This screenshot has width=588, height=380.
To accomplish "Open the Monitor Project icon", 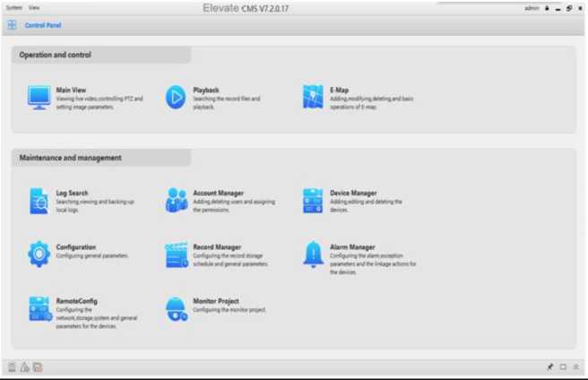I will (x=176, y=310).
